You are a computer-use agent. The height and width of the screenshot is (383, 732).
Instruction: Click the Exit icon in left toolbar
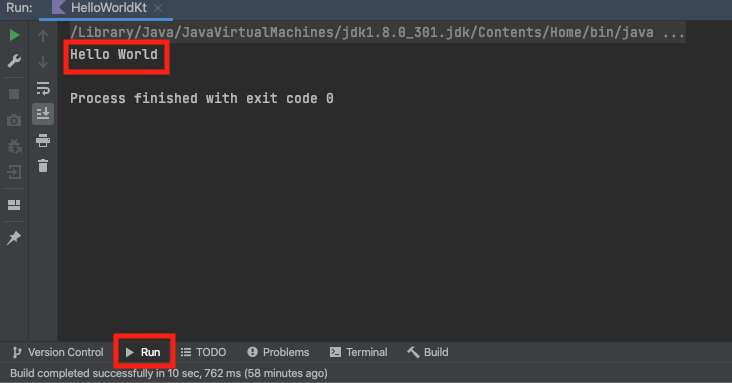[14, 172]
